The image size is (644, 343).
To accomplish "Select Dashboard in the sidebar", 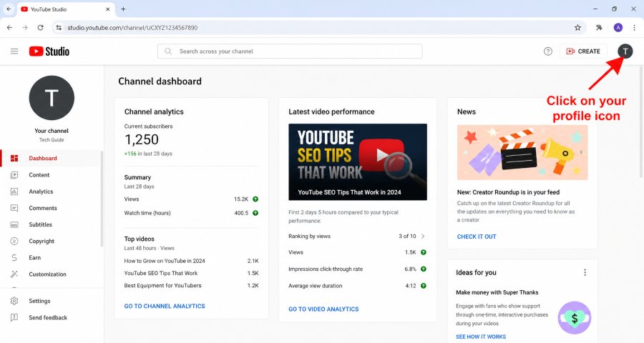I will pyautogui.click(x=50, y=159).
